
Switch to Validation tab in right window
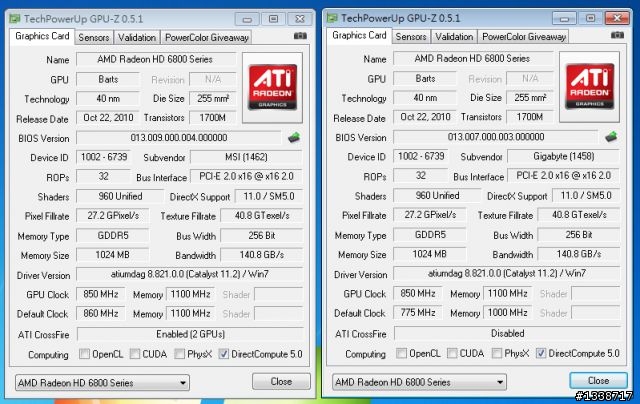454,37
